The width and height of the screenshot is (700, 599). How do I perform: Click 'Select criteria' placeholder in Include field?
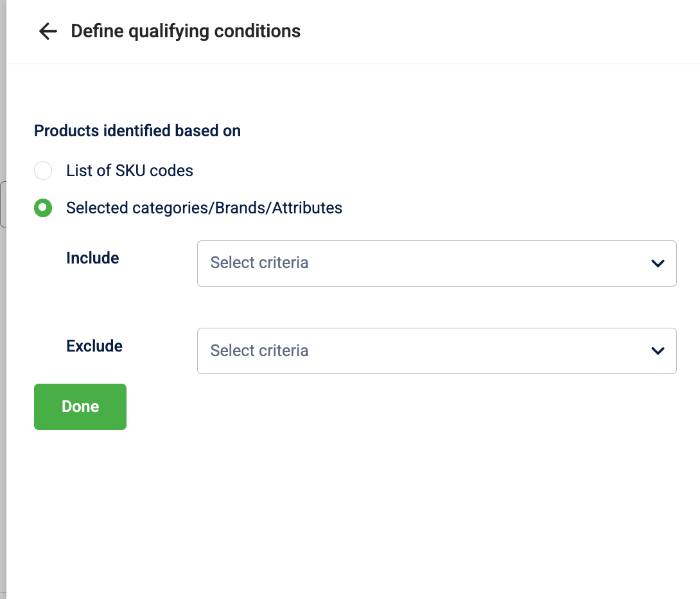click(259, 263)
